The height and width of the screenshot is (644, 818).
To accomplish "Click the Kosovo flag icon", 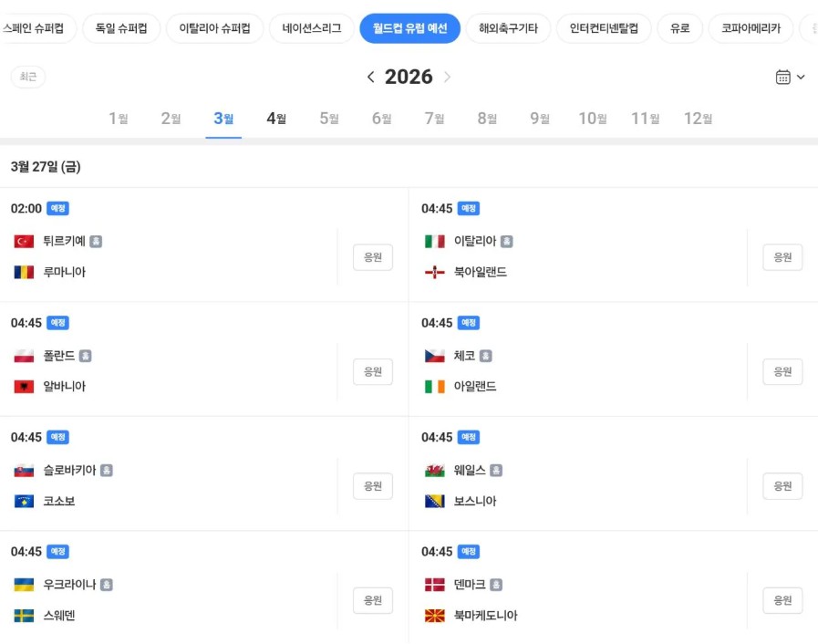I will (x=26, y=500).
